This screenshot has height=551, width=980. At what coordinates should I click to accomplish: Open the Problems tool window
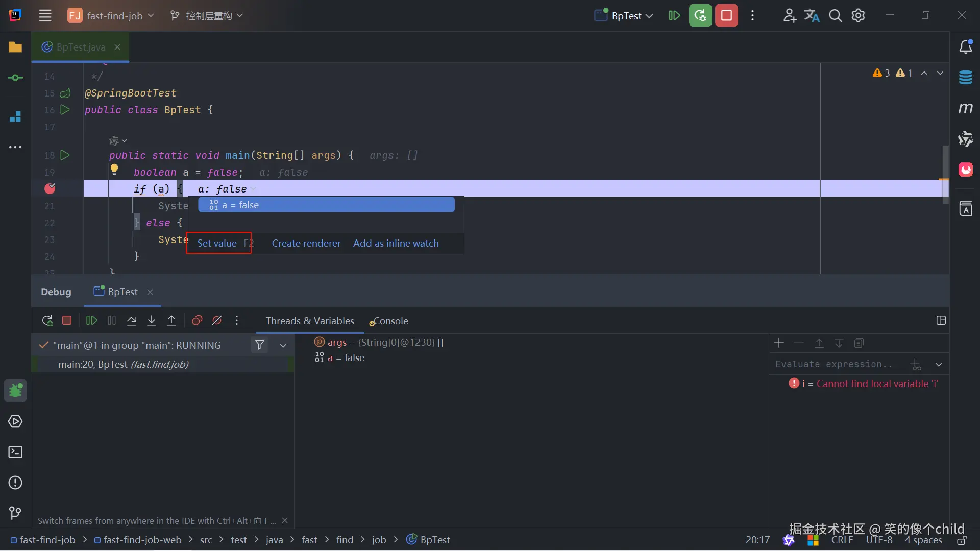point(15,483)
